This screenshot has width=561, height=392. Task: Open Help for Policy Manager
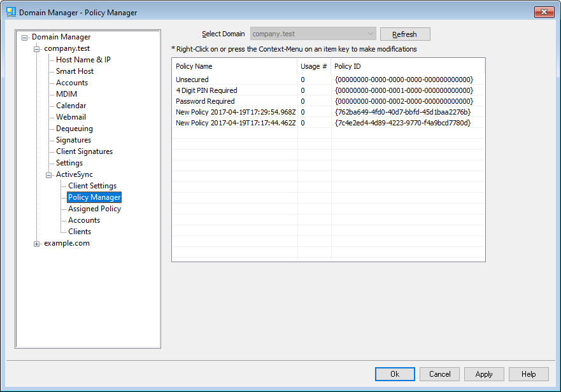click(529, 374)
